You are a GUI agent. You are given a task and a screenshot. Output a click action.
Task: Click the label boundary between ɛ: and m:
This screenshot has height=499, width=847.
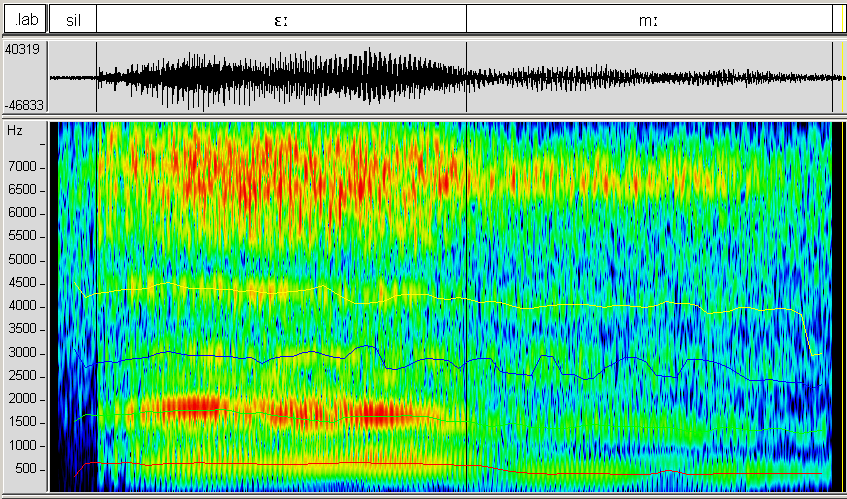[x=466, y=19]
